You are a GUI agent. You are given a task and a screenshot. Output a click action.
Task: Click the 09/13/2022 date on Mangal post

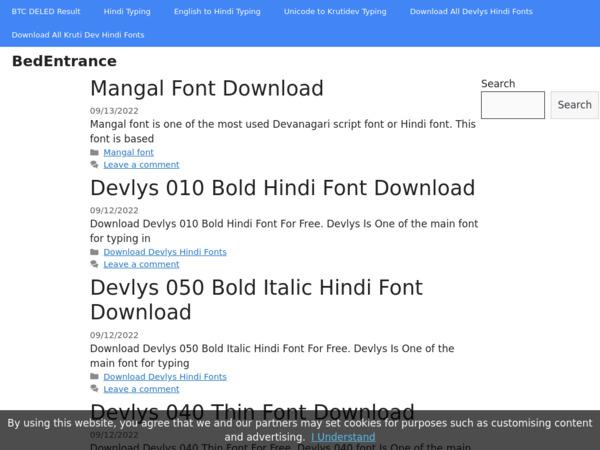pos(114,111)
